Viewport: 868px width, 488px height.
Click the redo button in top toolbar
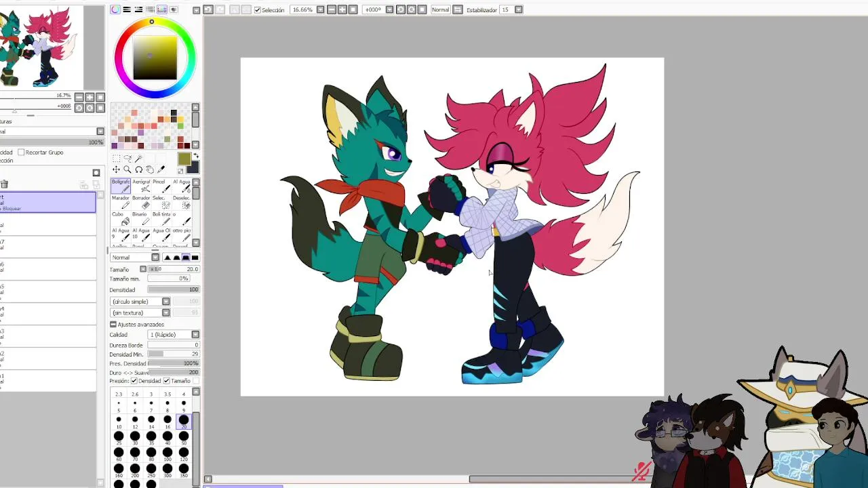pos(220,9)
